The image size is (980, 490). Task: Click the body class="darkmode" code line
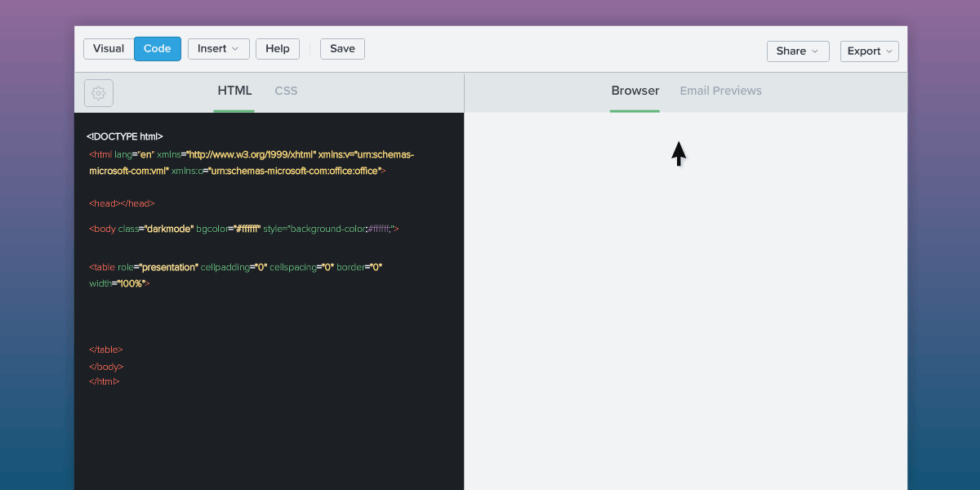coord(244,229)
